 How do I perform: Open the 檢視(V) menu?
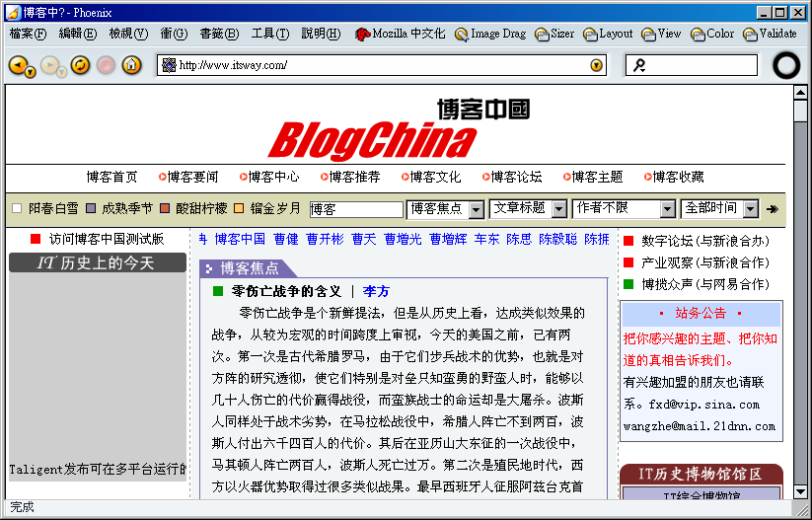[128, 35]
